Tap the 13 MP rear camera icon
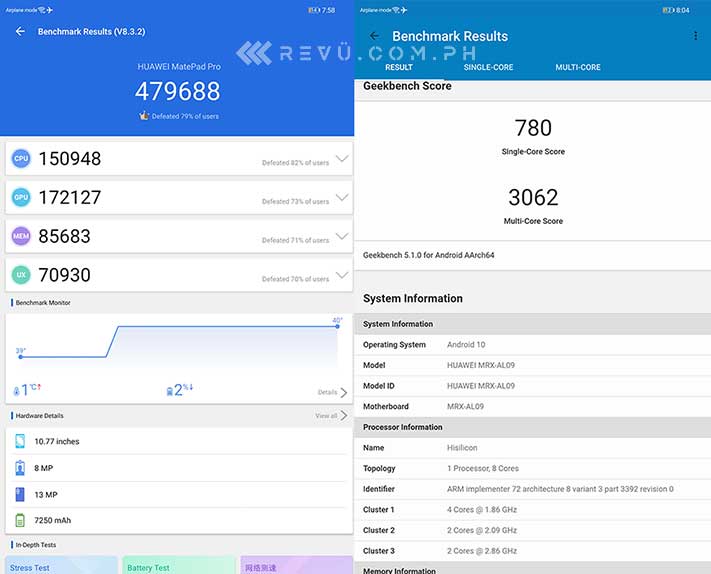This screenshot has height=574, width=711. [x=20, y=494]
